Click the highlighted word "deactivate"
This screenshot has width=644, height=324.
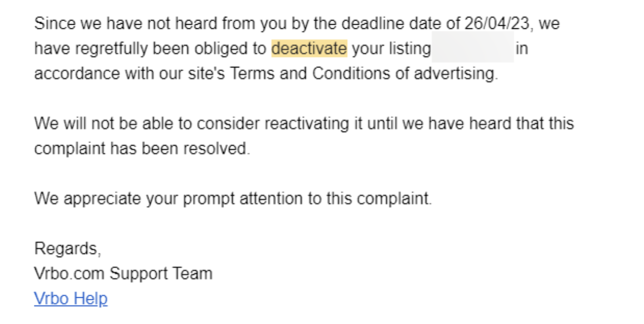tap(309, 48)
